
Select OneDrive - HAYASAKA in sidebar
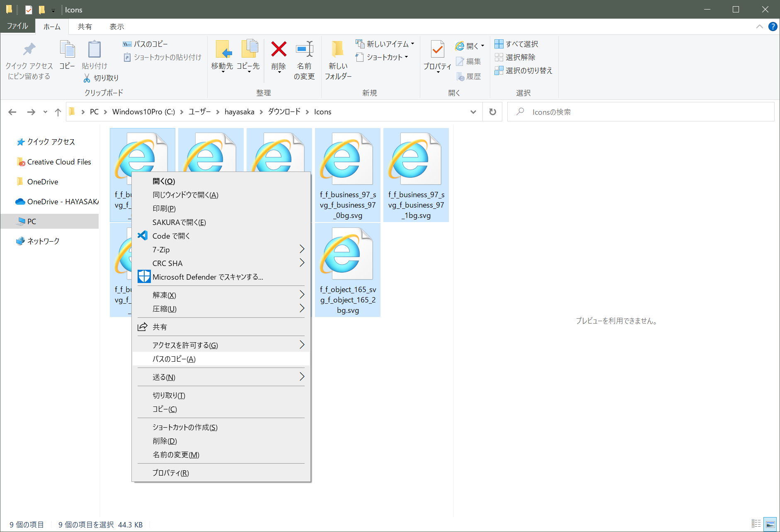point(57,202)
